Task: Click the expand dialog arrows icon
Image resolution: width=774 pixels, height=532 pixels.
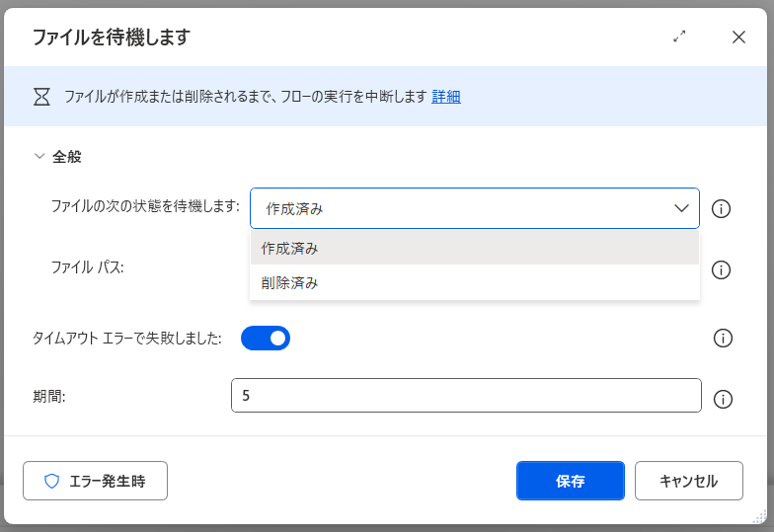Action: [x=679, y=37]
